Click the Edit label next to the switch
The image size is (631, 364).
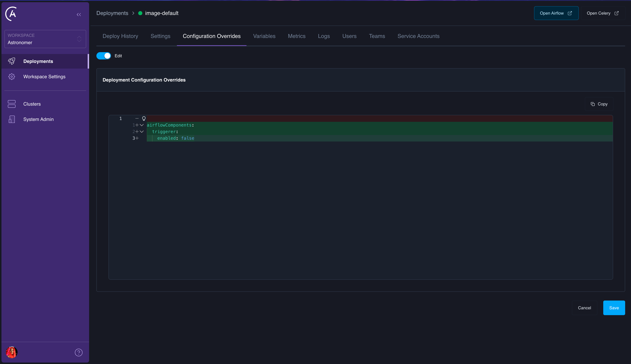(x=118, y=56)
